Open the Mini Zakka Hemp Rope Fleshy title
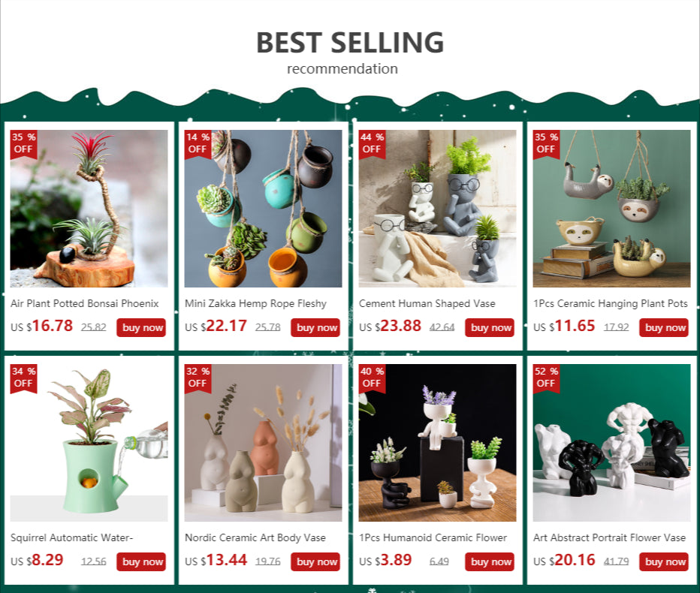This screenshot has height=593, width=700. pyautogui.click(x=255, y=304)
